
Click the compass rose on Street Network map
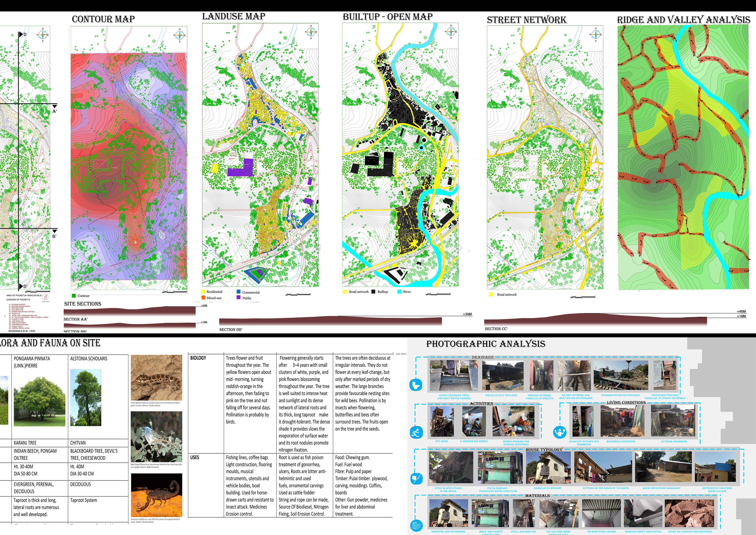(x=596, y=34)
